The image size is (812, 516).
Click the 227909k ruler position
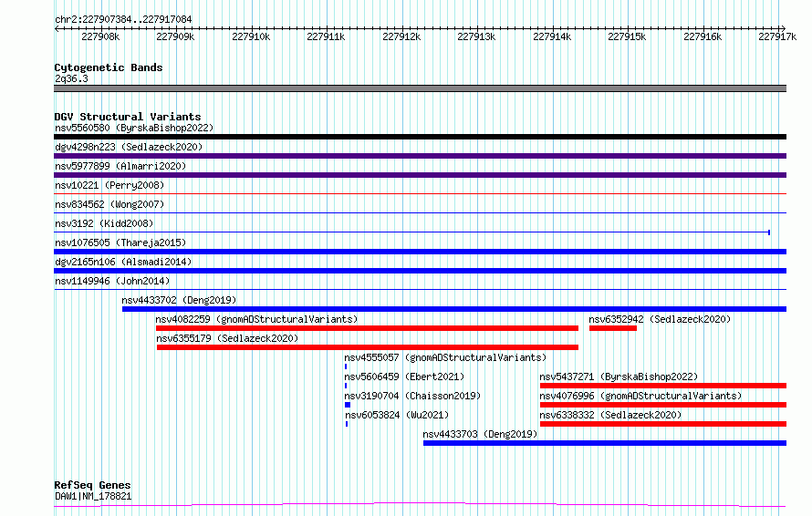(175, 36)
